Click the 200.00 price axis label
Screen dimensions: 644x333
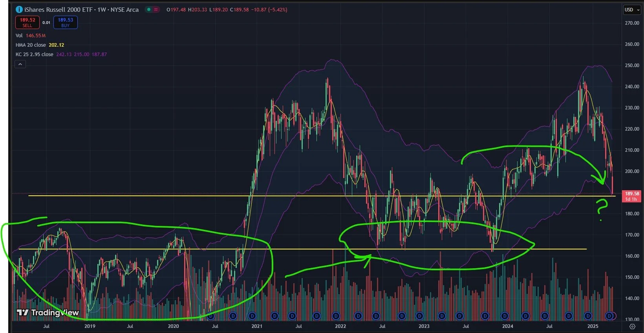pos(632,171)
